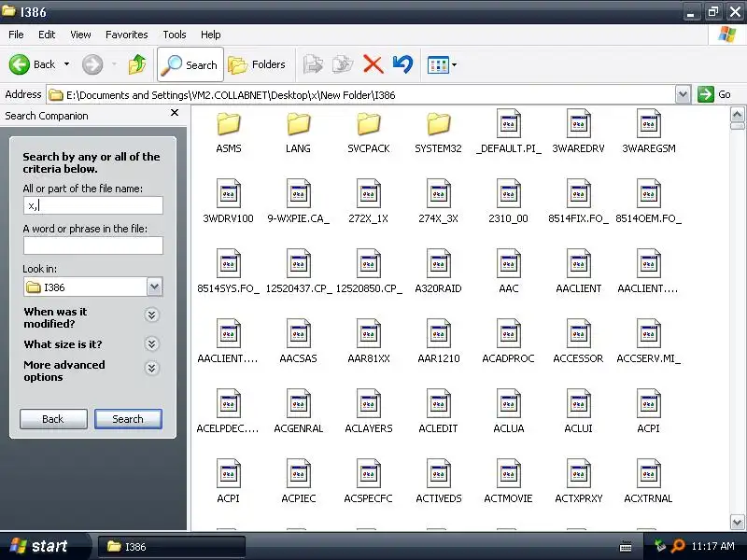Click the blue Undo arrow icon
Viewport: 747px width, 560px height.
(x=402, y=64)
